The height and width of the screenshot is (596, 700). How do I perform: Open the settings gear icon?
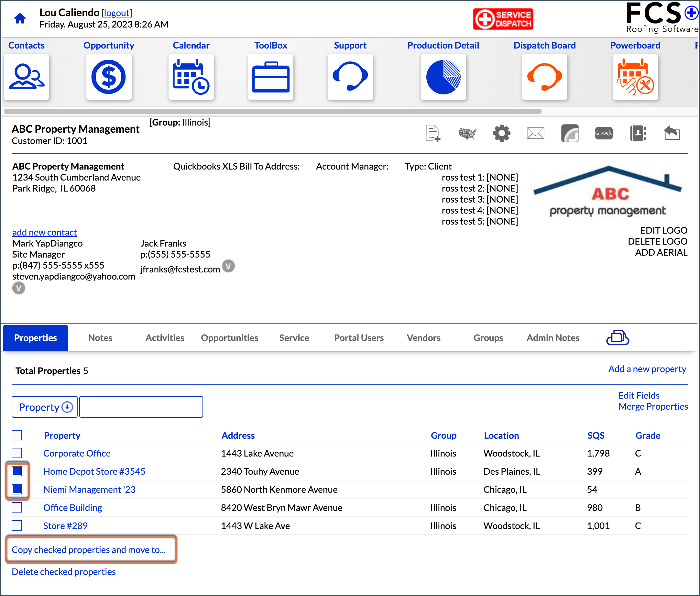(x=502, y=133)
